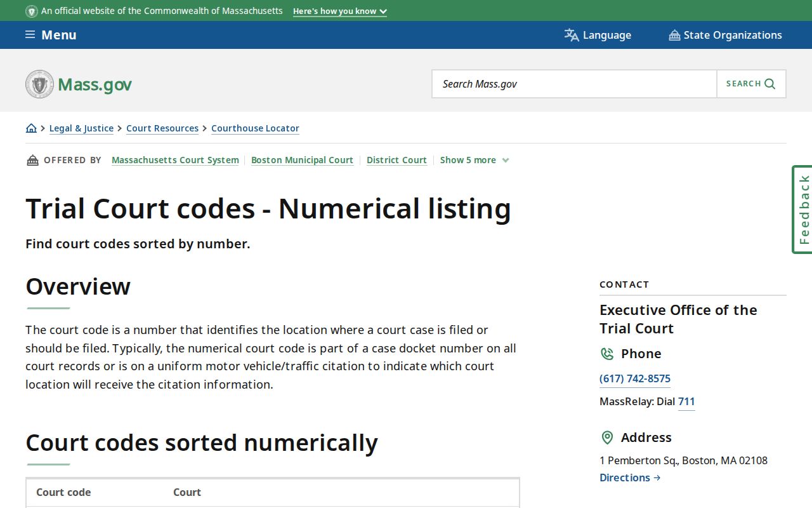
Task: Click the magnifying glass search icon
Action: 769,84
